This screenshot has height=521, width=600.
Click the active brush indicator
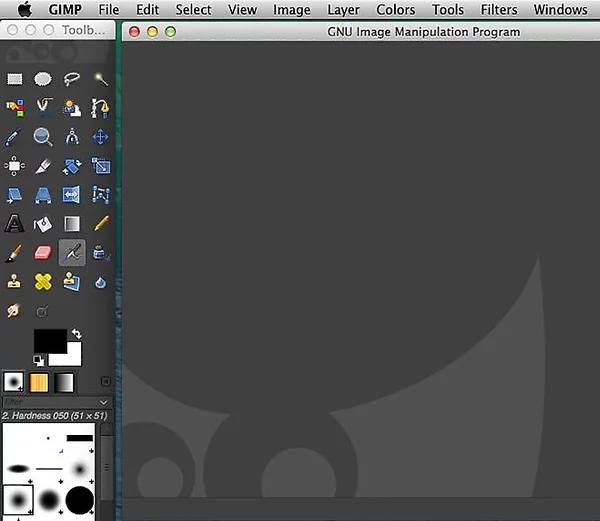coord(14,382)
